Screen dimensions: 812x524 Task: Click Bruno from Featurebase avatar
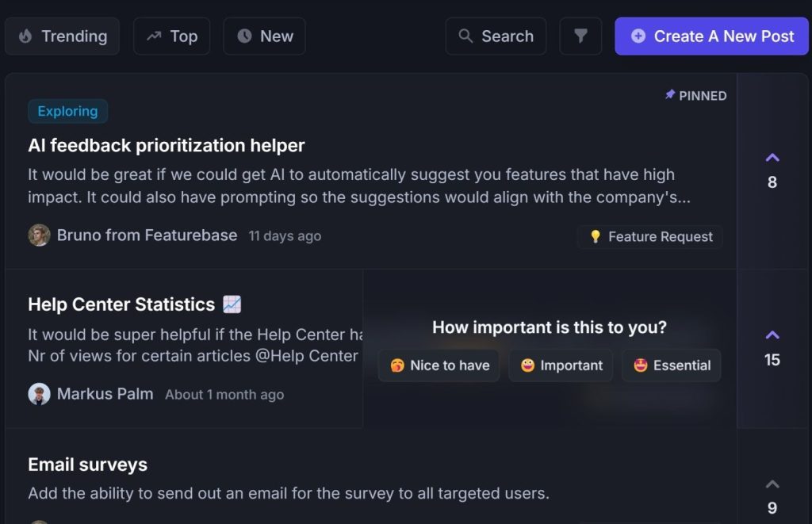pos(39,235)
